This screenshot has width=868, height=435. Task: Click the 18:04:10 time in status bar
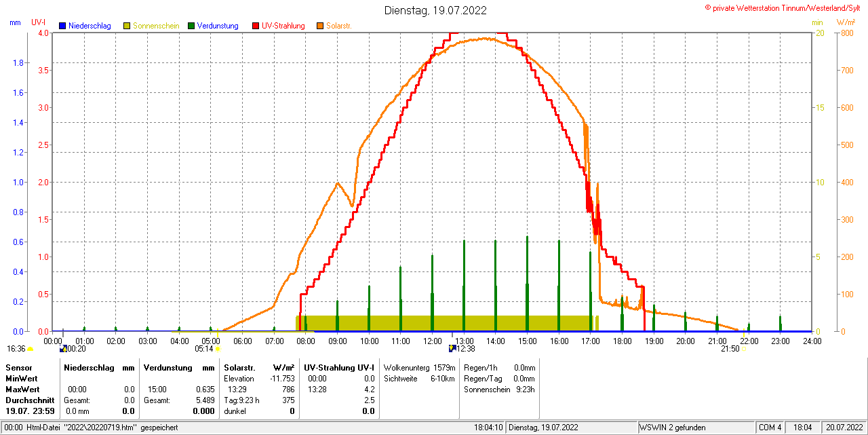pos(488,428)
